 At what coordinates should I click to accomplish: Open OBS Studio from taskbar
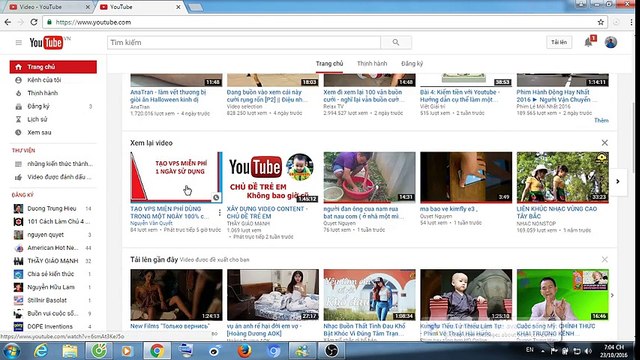[331, 351]
